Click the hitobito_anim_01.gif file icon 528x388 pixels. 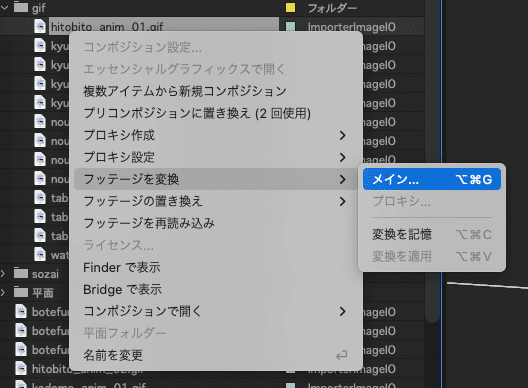coord(40,27)
